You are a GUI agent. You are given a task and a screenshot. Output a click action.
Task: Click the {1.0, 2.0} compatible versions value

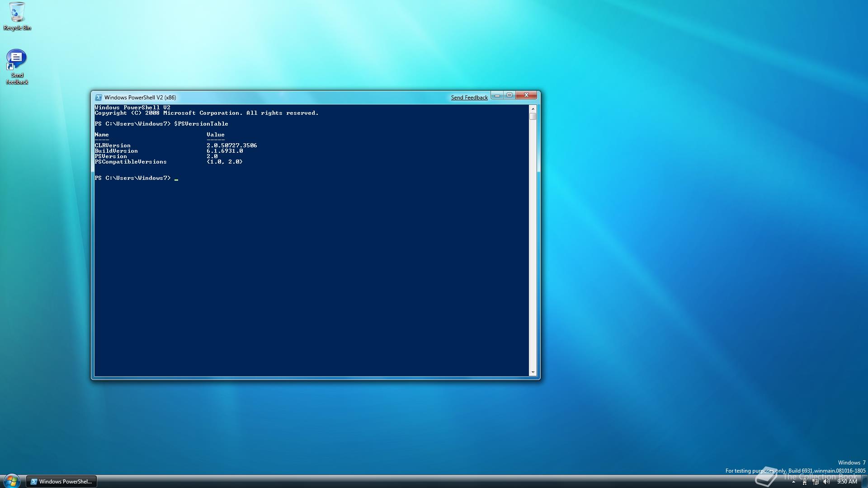[x=225, y=162]
